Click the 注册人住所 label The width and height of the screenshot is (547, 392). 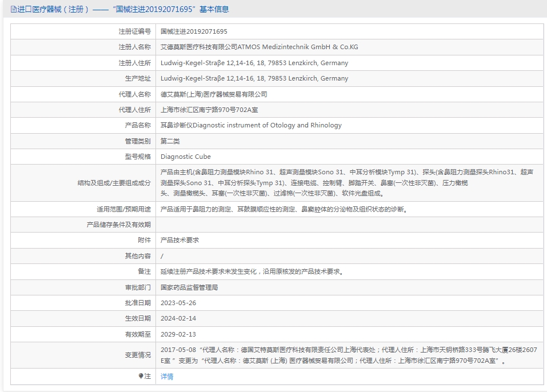[135, 63]
